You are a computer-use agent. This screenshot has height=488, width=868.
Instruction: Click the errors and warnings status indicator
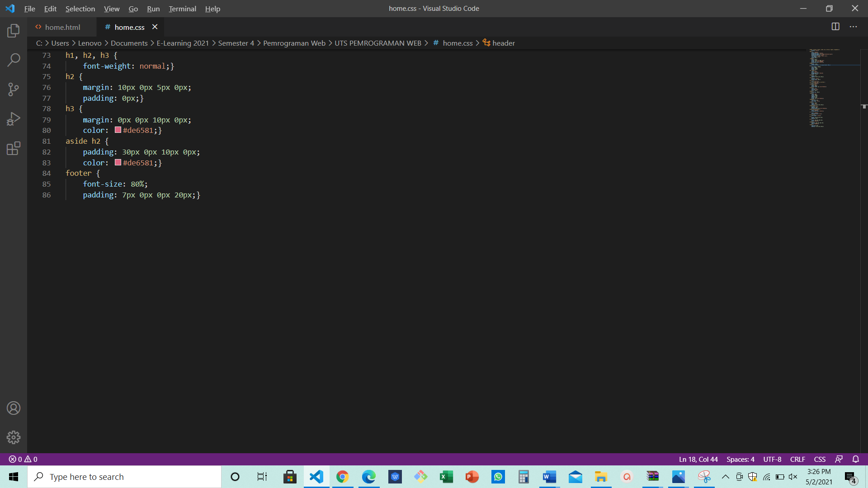(23, 459)
